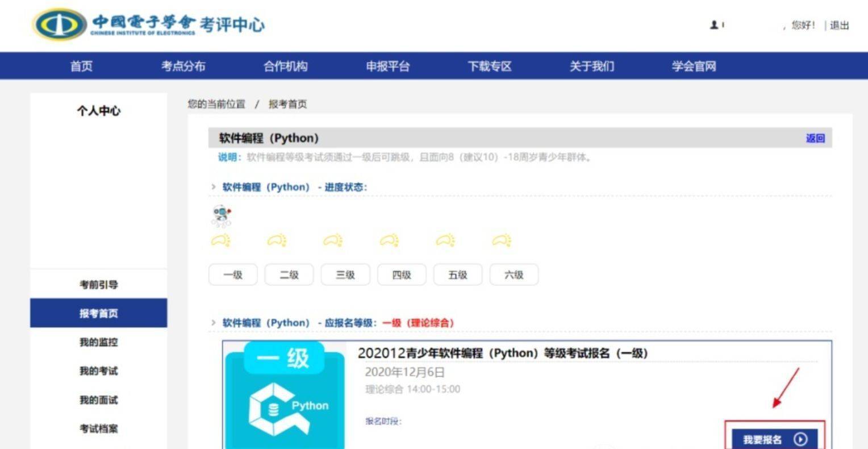Open the 下载专区 navigation menu
Viewport: 868px width, 449px height.
[x=489, y=66]
